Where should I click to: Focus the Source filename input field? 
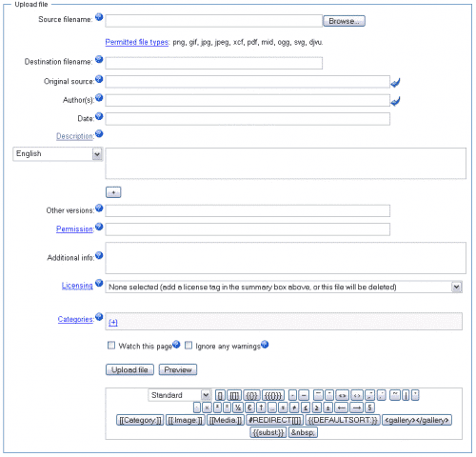(214, 21)
